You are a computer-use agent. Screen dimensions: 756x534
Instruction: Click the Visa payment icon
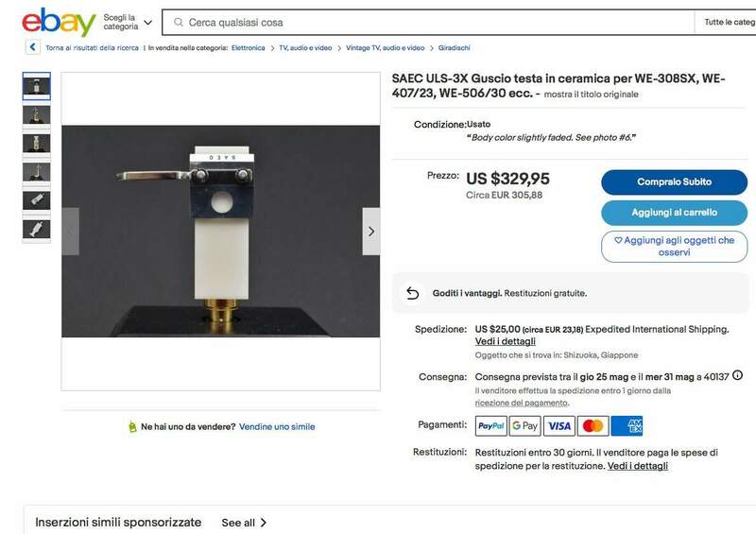pyautogui.click(x=559, y=426)
